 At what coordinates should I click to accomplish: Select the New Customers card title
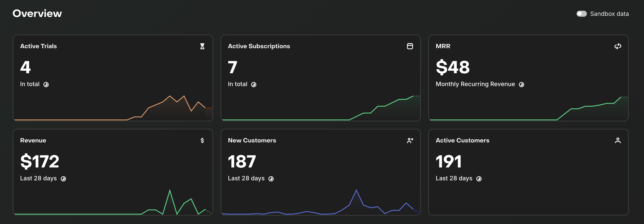tap(252, 140)
